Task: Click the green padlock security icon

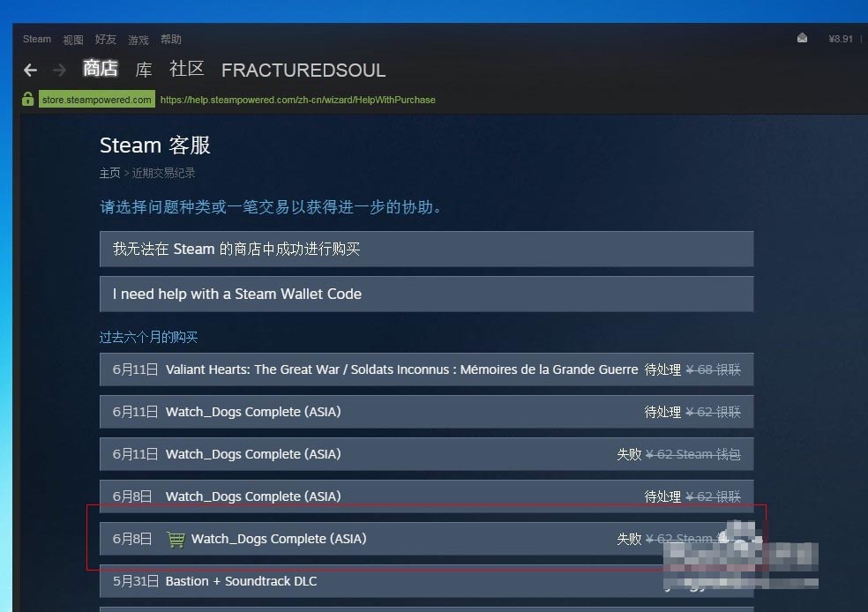Action: tap(27, 99)
